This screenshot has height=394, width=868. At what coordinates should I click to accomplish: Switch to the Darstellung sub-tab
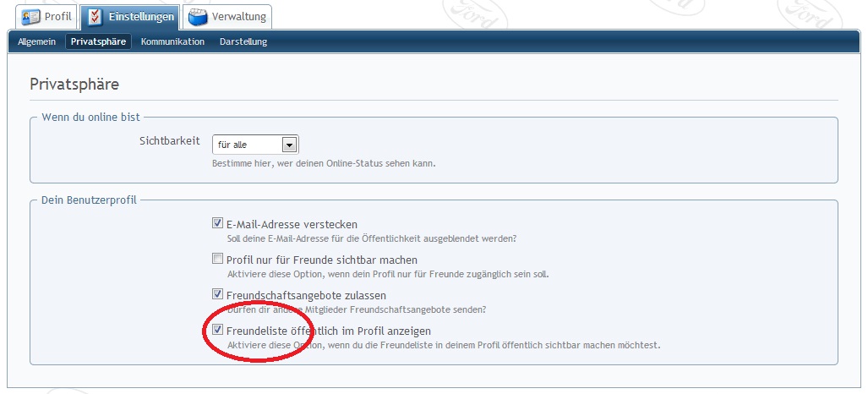coord(243,41)
